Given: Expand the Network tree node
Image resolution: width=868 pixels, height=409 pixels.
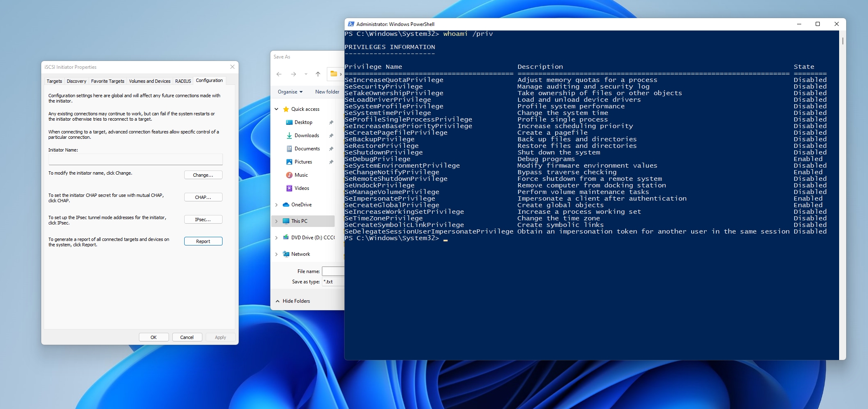Looking at the screenshot, I should tap(277, 254).
